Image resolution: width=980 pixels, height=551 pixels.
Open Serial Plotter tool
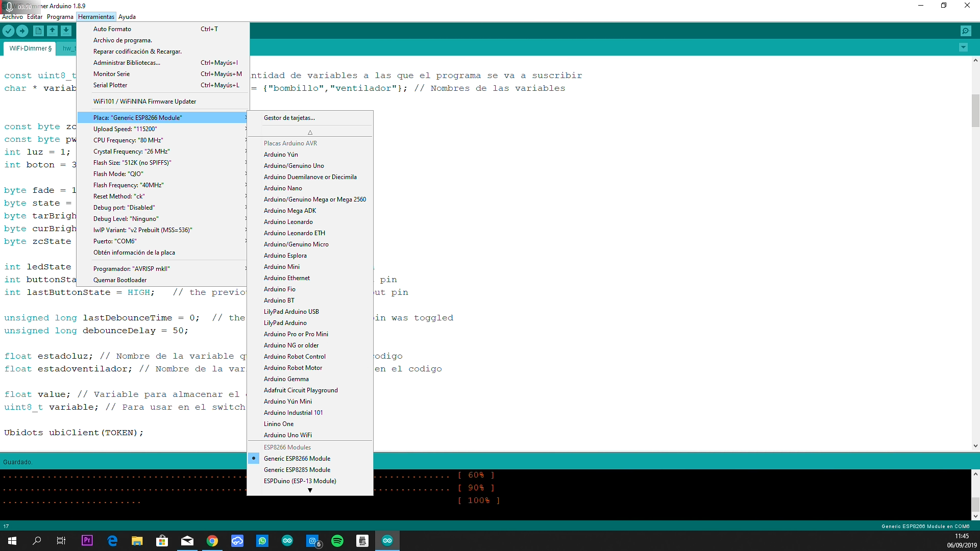click(110, 84)
